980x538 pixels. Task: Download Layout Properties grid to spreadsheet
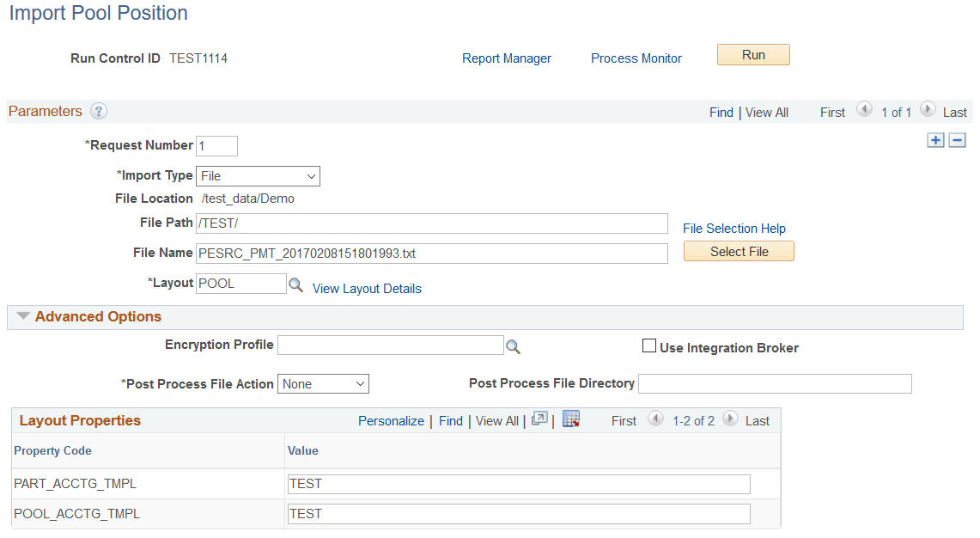570,420
